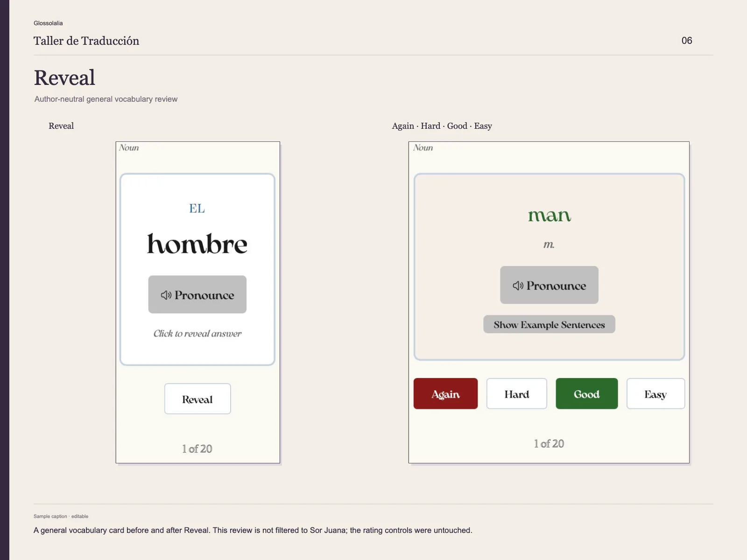Screen dimensions: 747x560
Task: Click the Reveal button under hombre card
Action: pyautogui.click(x=197, y=399)
